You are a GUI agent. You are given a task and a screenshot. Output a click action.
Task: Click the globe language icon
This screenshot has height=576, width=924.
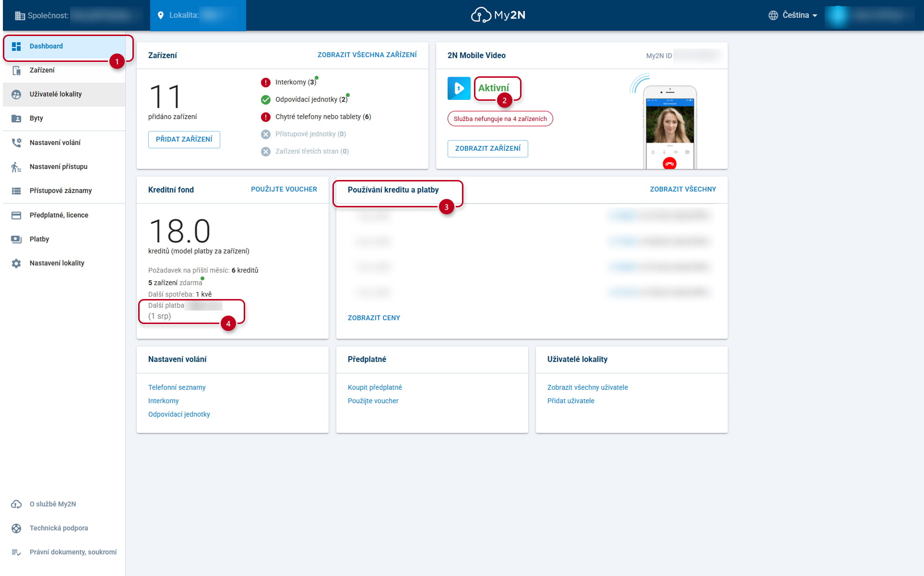click(773, 15)
